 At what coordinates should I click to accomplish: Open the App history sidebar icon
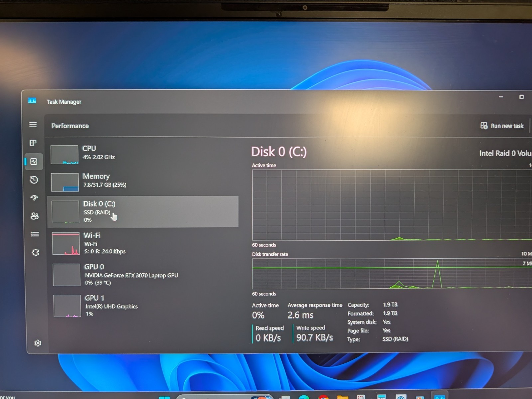coord(34,180)
